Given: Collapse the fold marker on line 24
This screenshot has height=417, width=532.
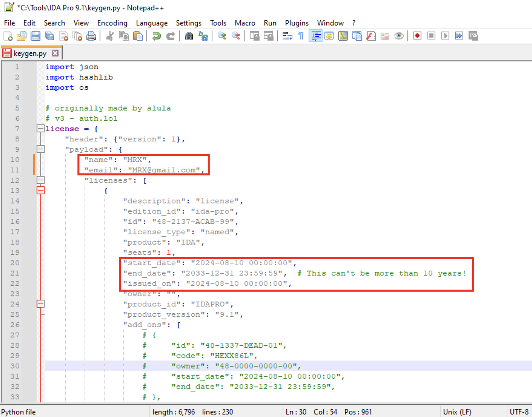Looking at the screenshot, I should [x=40, y=304].
